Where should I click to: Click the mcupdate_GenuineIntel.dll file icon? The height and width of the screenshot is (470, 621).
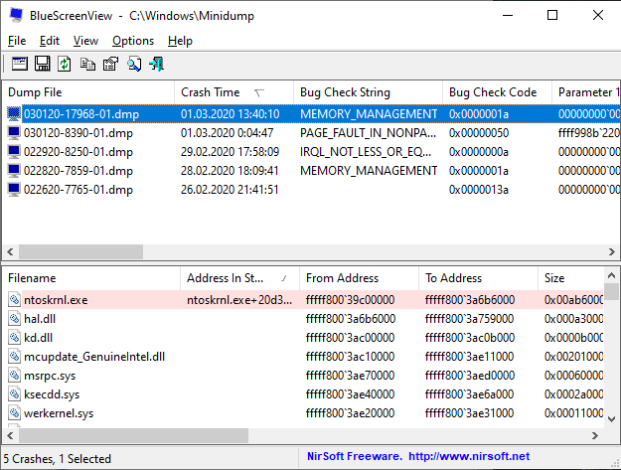point(14,357)
